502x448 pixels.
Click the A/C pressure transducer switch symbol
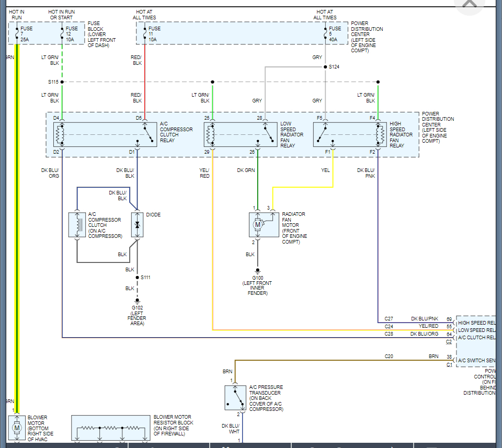(x=235, y=398)
